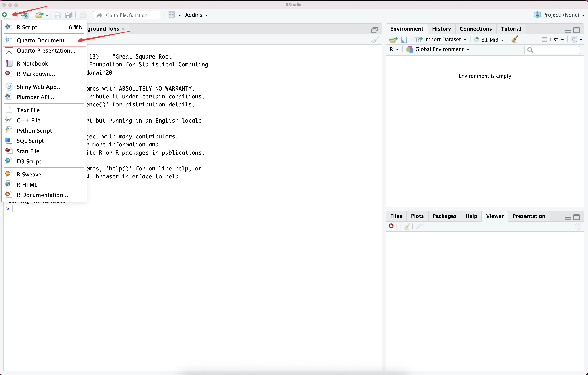Open the Addins dropdown
The height and width of the screenshot is (375, 588).
coord(196,15)
